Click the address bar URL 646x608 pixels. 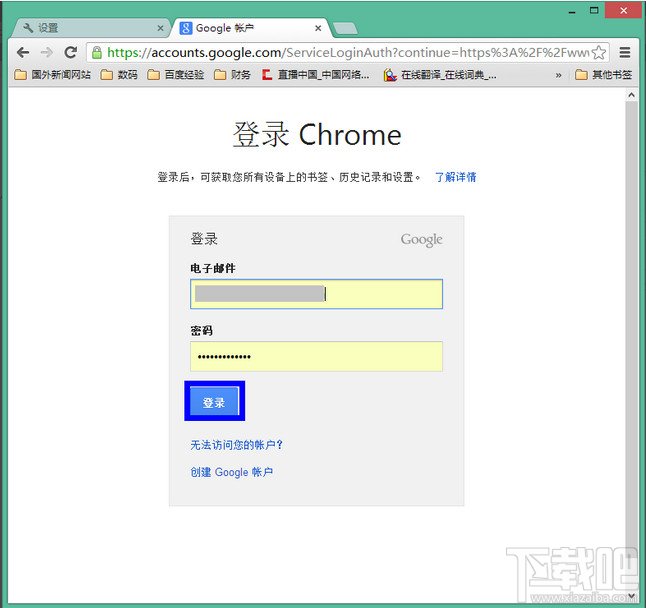click(x=347, y=52)
